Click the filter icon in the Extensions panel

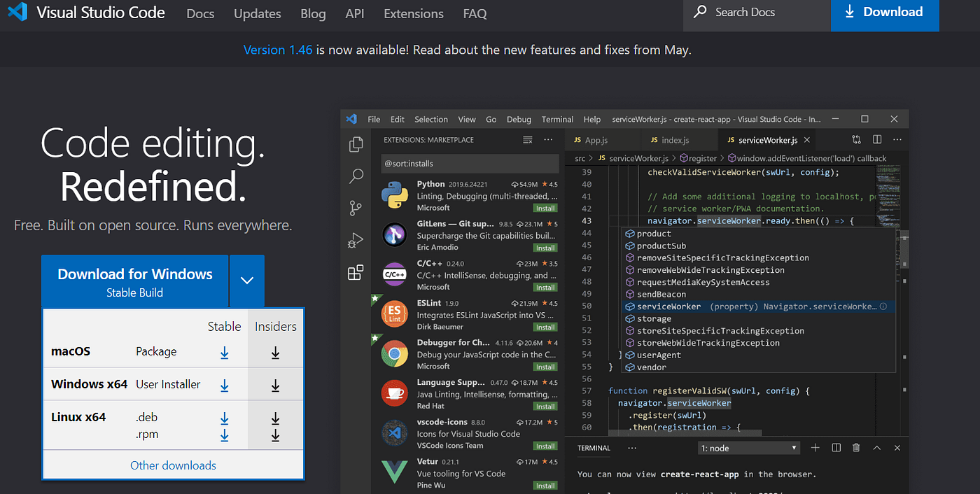click(527, 139)
